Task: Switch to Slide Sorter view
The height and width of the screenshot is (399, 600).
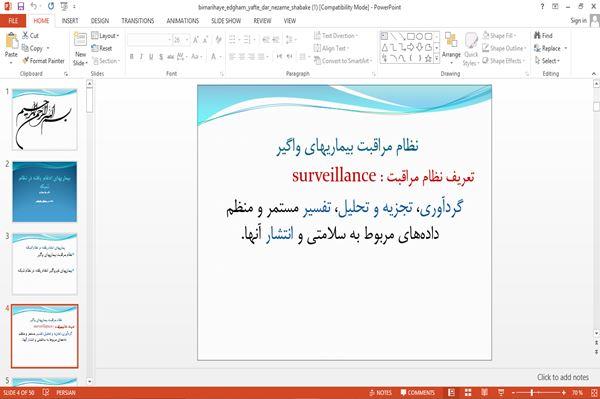Action: (468, 393)
